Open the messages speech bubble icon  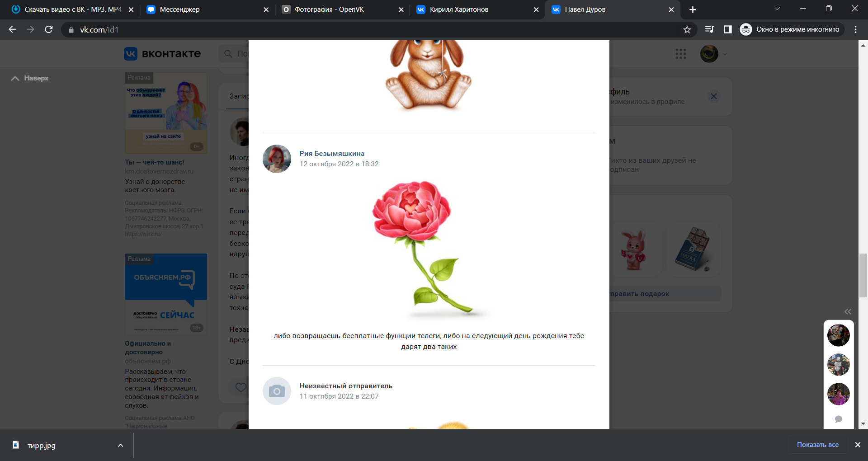pos(839,419)
